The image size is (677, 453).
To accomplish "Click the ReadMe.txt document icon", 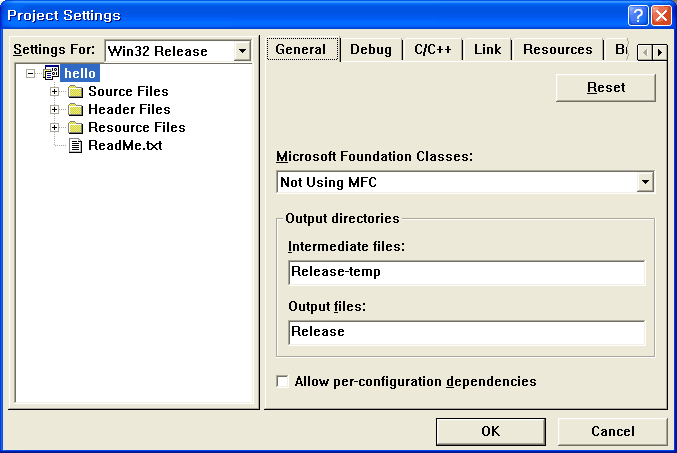I will click(x=76, y=146).
